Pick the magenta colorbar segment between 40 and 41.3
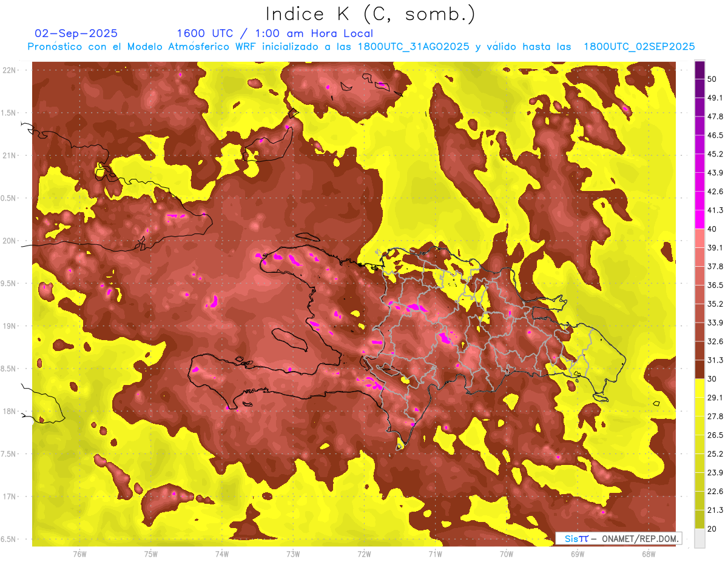Image resolution: width=728 pixels, height=562 pixels. tap(699, 219)
